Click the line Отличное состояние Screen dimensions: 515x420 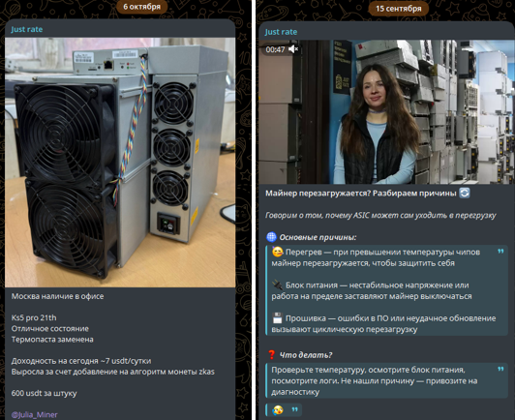point(50,329)
